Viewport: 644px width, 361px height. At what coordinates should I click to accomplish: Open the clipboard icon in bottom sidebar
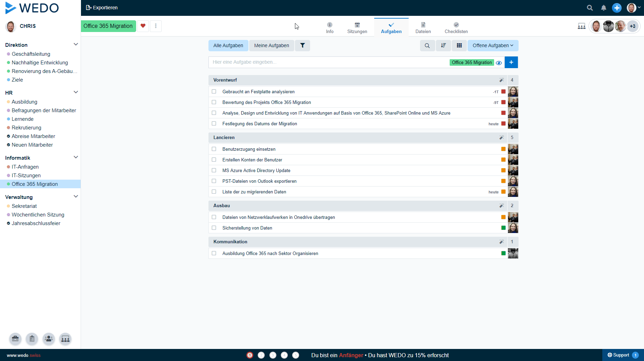pos(32,339)
